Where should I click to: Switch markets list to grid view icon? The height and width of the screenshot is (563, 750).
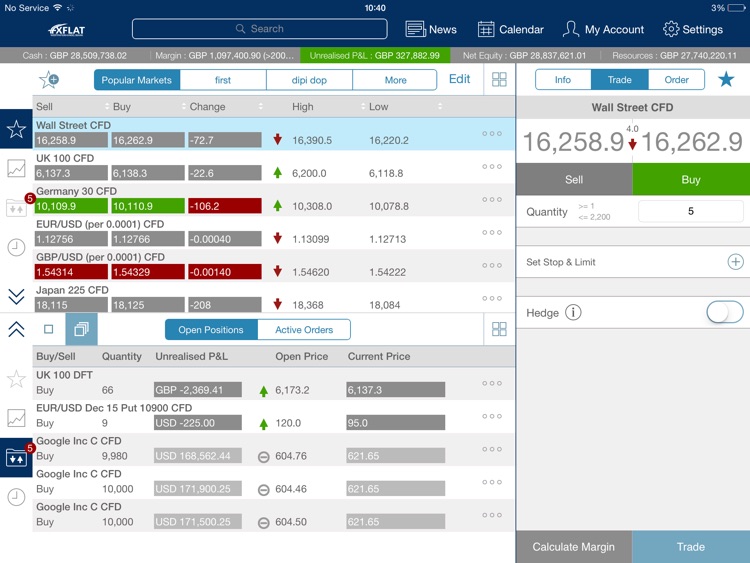coord(499,79)
